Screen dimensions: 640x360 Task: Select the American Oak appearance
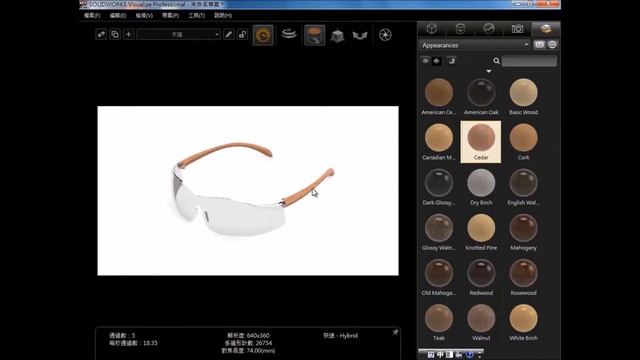click(481, 97)
